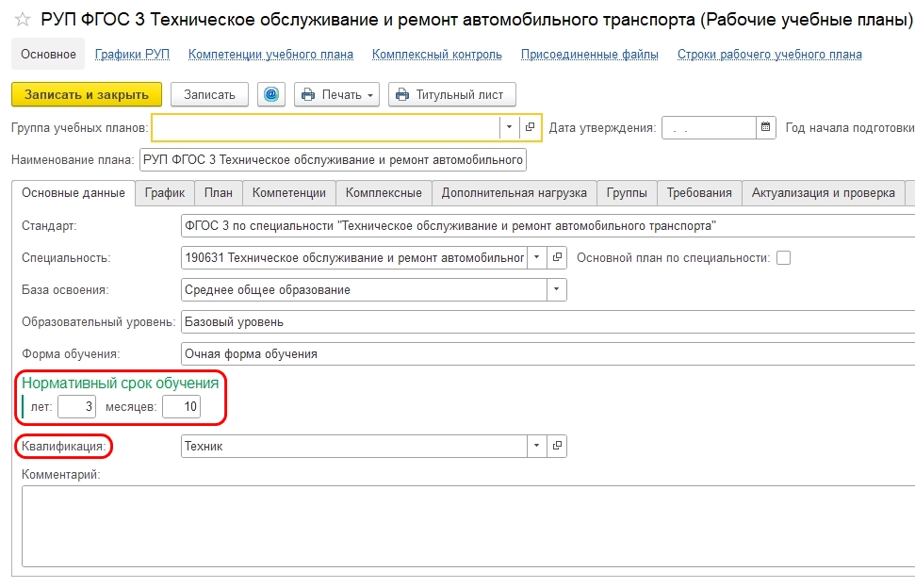Open the Комплексные tab

pyautogui.click(x=384, y=193)
